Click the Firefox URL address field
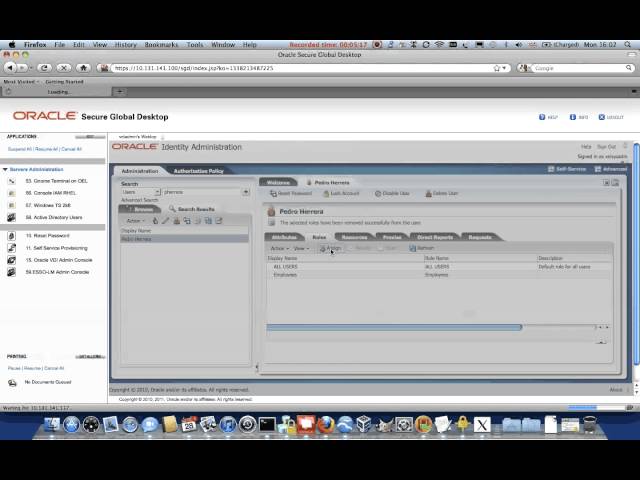The height and width of the screenshot is (480, 640). 301,68
